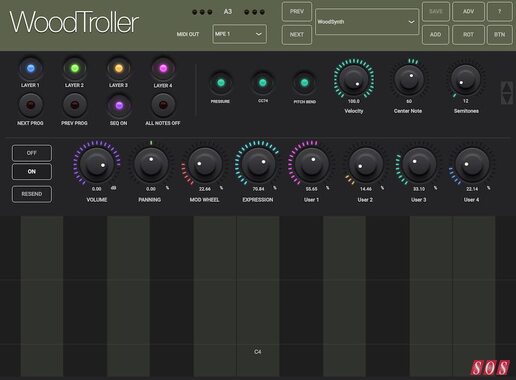Click the Velocity value 100.0

point(354,101)
